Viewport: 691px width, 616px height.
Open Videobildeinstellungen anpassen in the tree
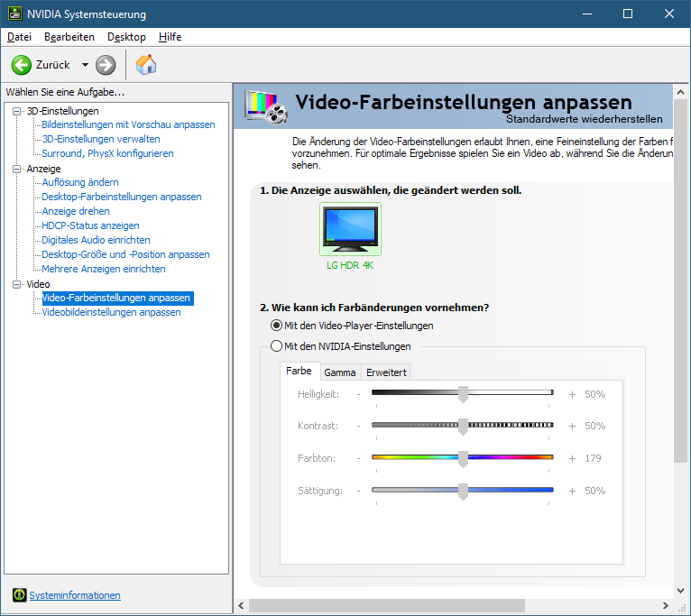click(x=111, y=312)
